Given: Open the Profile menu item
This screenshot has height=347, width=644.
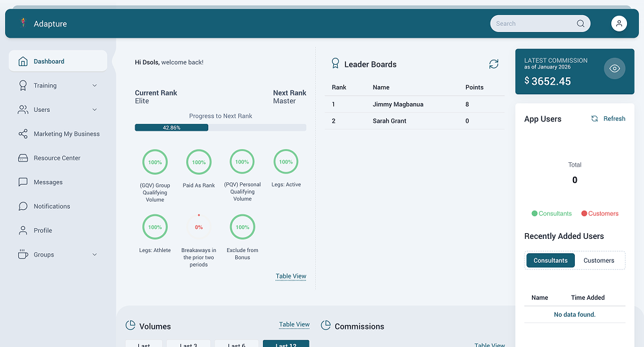Looking at the screenshot, I should click(43, 231).
